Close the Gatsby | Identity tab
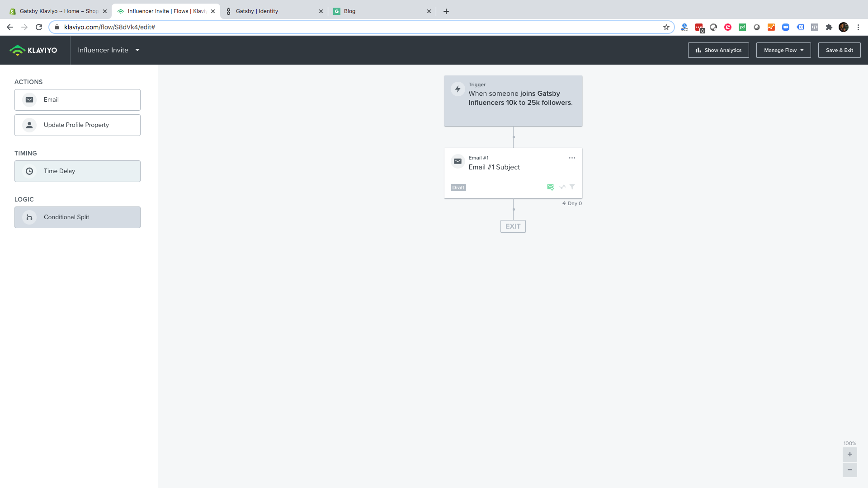 click(x=321, y=11)
